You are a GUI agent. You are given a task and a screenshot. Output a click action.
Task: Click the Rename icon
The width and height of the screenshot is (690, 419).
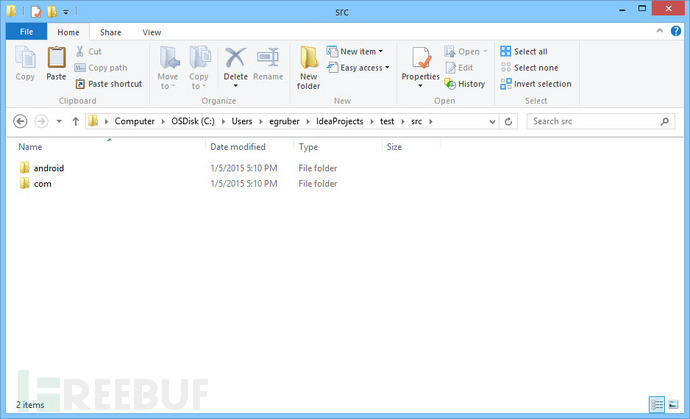coord(268,58)
